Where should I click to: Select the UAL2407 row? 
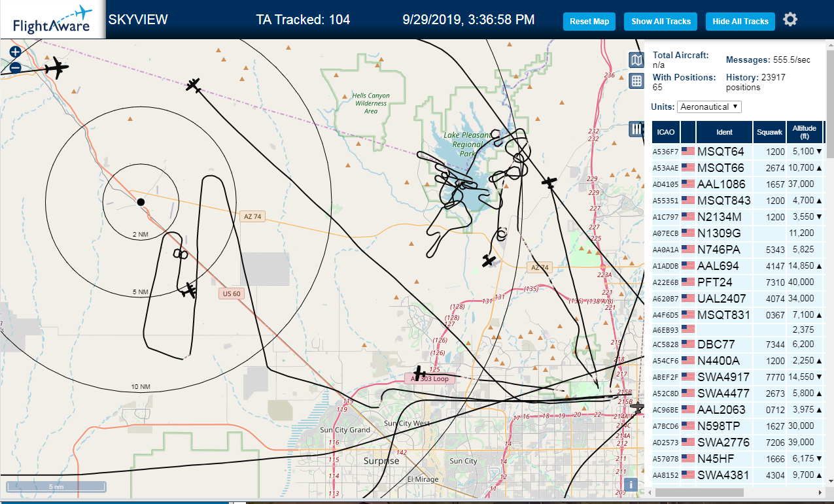(738, 298)
